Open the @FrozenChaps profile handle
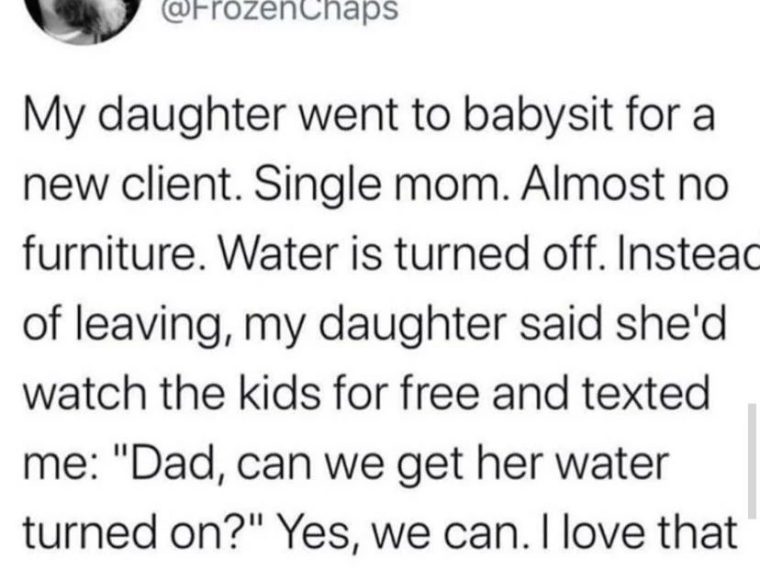The width and height of the screenshot is (760, 570). (278, 10)
